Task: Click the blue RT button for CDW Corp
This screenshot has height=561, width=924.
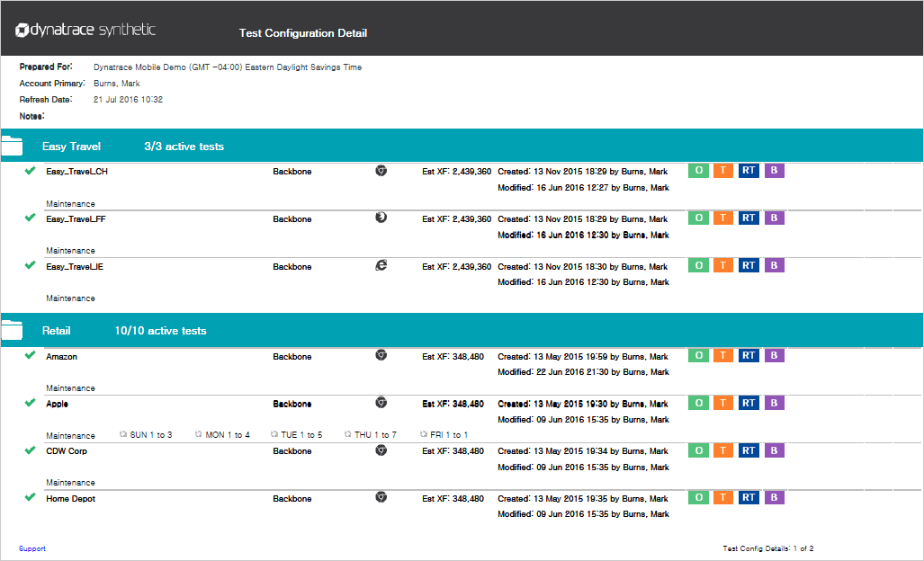Action: pos(749,450)
